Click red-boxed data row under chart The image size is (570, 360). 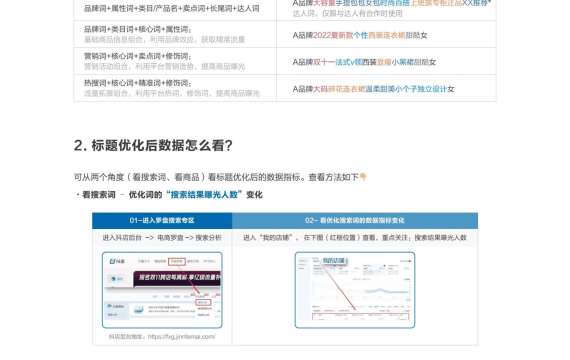[x=361, y=316]
